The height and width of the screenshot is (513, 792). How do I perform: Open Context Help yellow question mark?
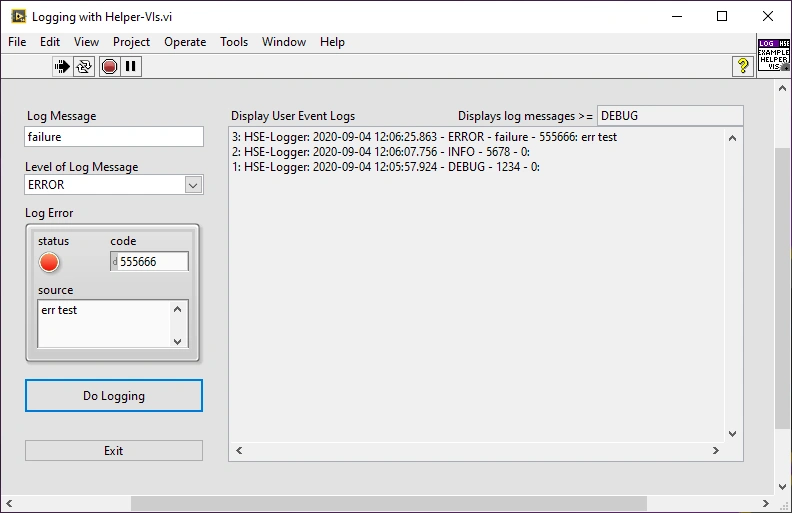click(x=742, y=66)
